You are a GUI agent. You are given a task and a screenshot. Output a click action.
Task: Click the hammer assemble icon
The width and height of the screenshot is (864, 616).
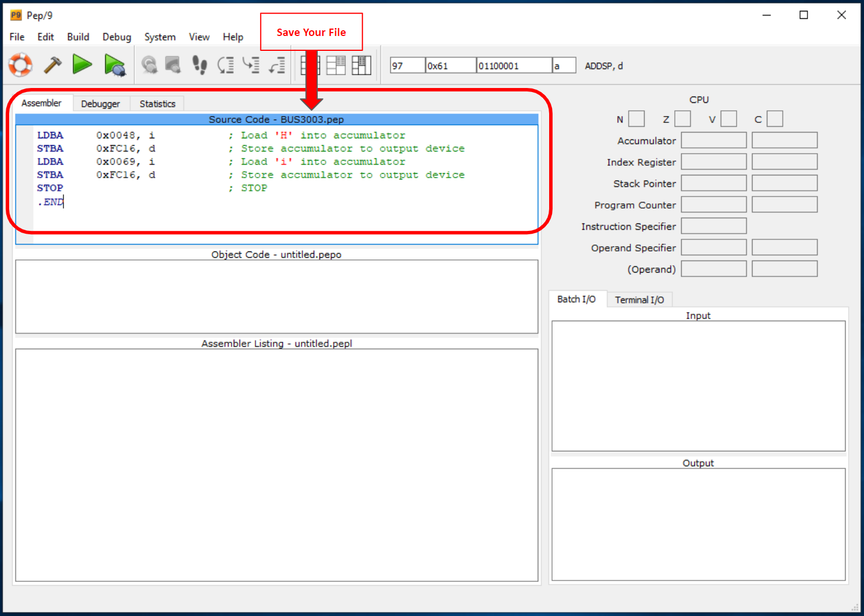[x=53, y=65]
